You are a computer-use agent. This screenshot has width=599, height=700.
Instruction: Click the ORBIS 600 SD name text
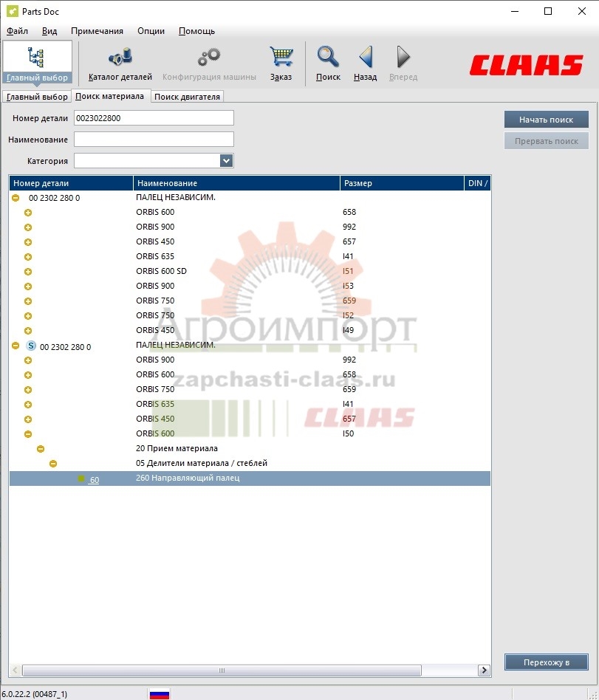[x=161, y=271]
